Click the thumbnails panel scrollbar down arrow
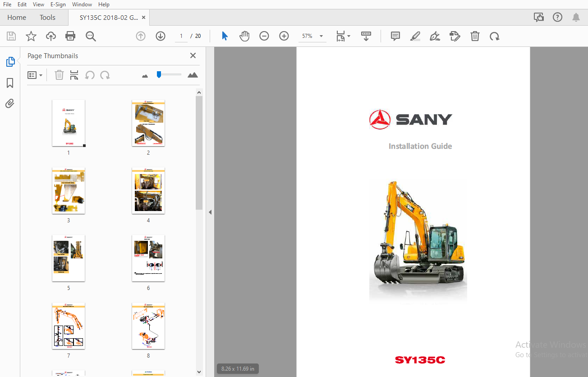Screen dimensions: 588x377 pyautogui.click(x=199, y=372)
